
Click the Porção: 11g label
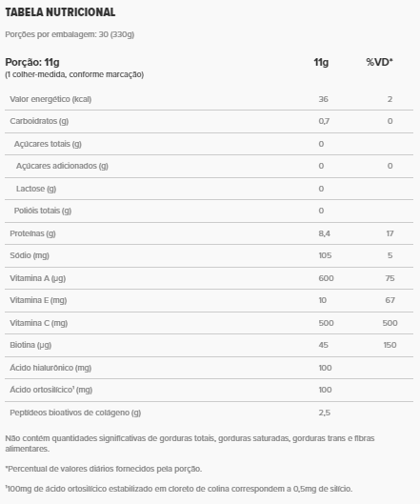32,62
